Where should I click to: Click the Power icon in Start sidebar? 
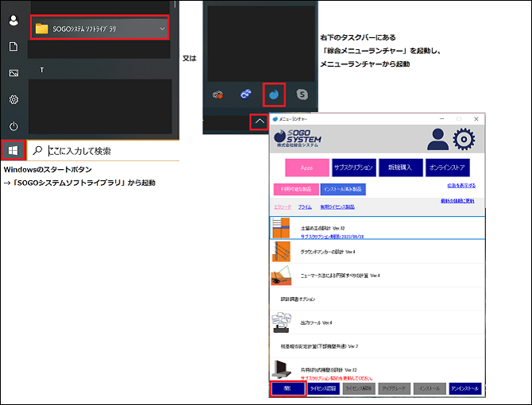click(x=13, y=126)
